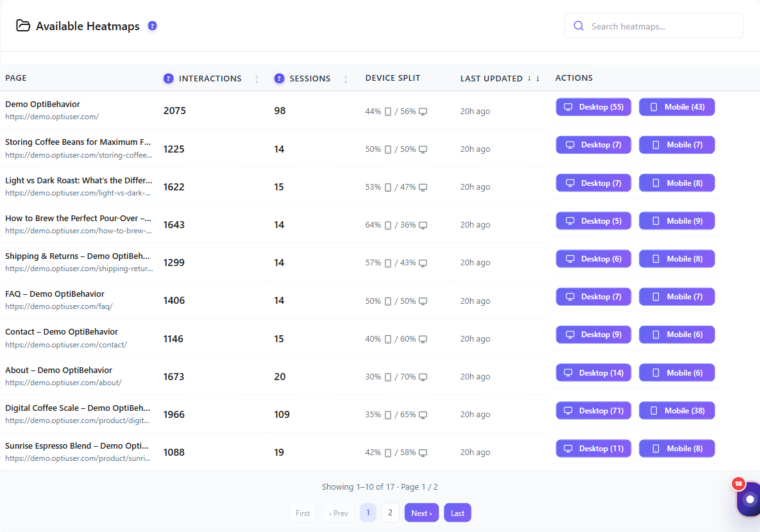
Task: Click the First pagination button
Action: point(303,513)
